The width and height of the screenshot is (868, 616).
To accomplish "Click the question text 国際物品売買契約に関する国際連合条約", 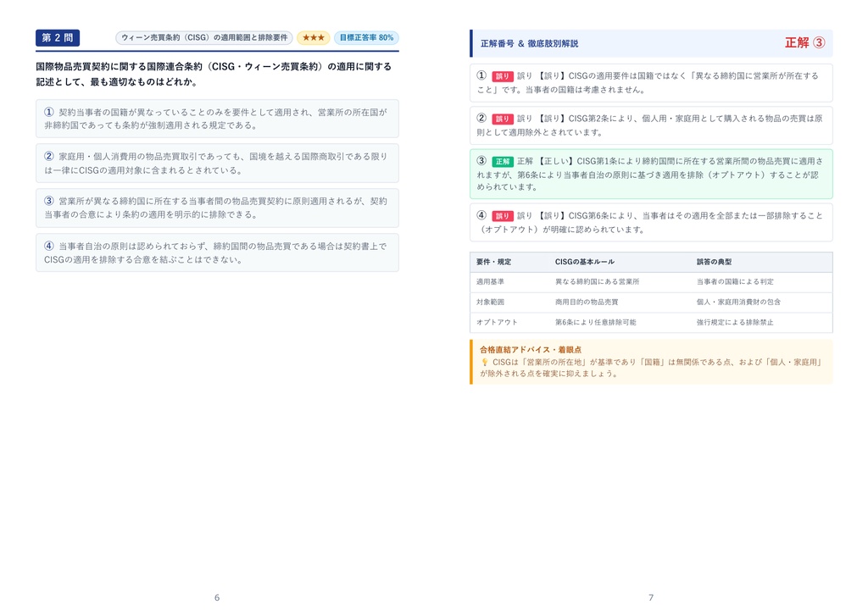I will point(214,75).
